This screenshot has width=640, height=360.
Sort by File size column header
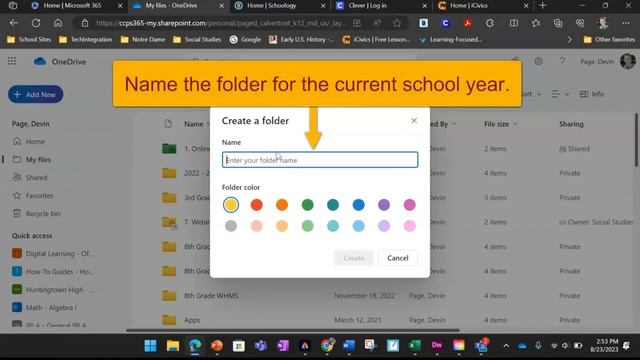tap(500, 124)
